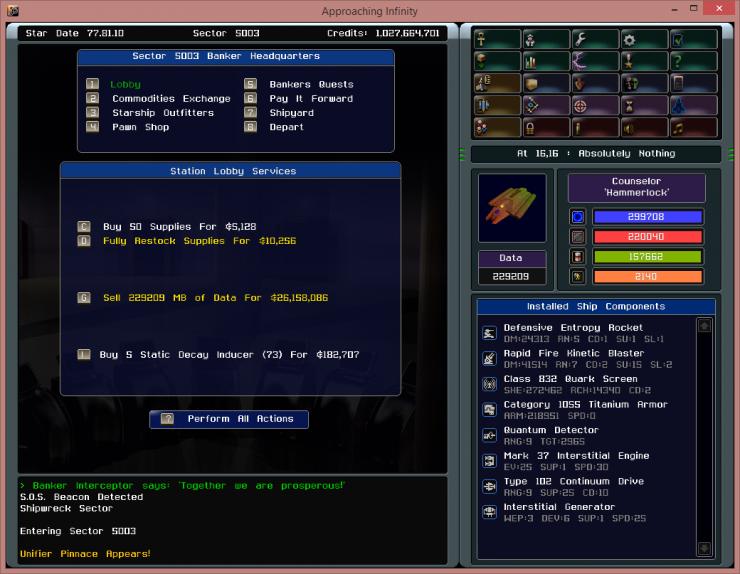Open the Shipyard option
This screenshot has height=574, width=740.
[291, 113]
